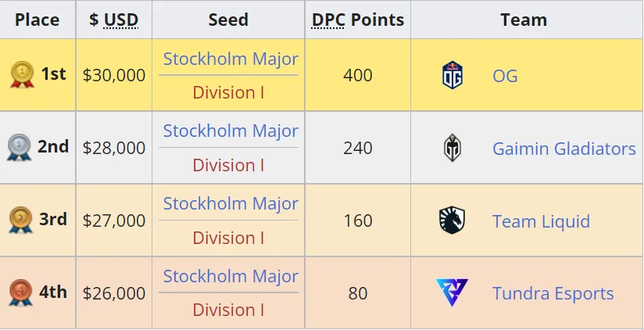Viewport: 644px width, 330px height.
Task: Click the Gaimin Gladiators helmet logo
Action: point(453,148)
